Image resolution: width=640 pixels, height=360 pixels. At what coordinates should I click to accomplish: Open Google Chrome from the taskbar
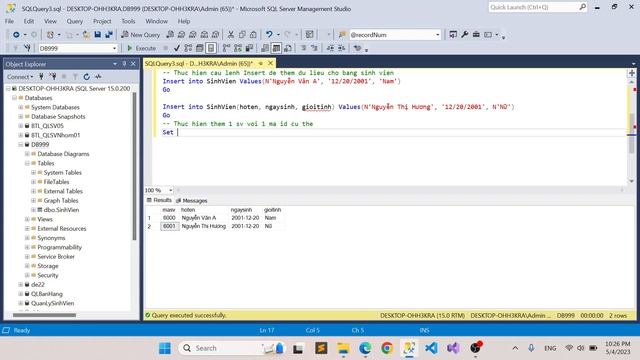(x=387, y=348)
